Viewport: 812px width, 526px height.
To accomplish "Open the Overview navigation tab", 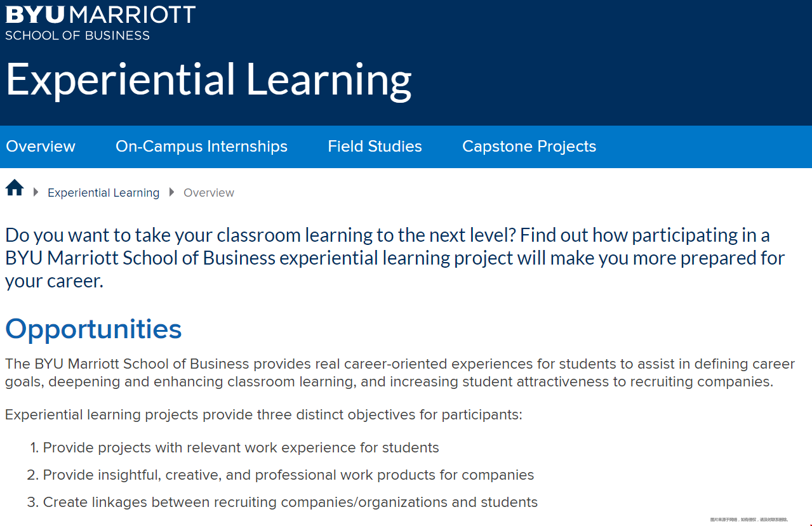I will 41,147.
